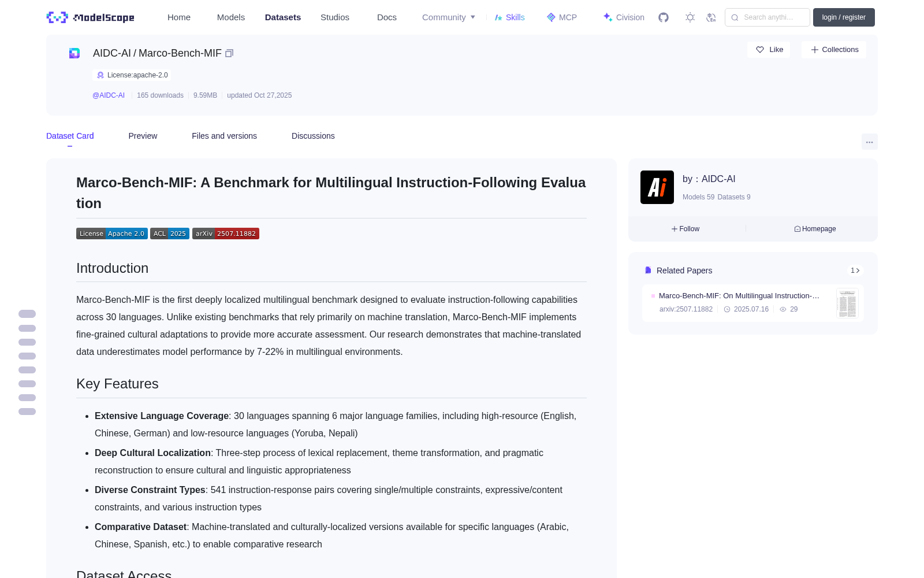The height and width of the screenshot is (578, 924).
Task: Switch to the Files and versions tab
Action: (x=224, y=136)
